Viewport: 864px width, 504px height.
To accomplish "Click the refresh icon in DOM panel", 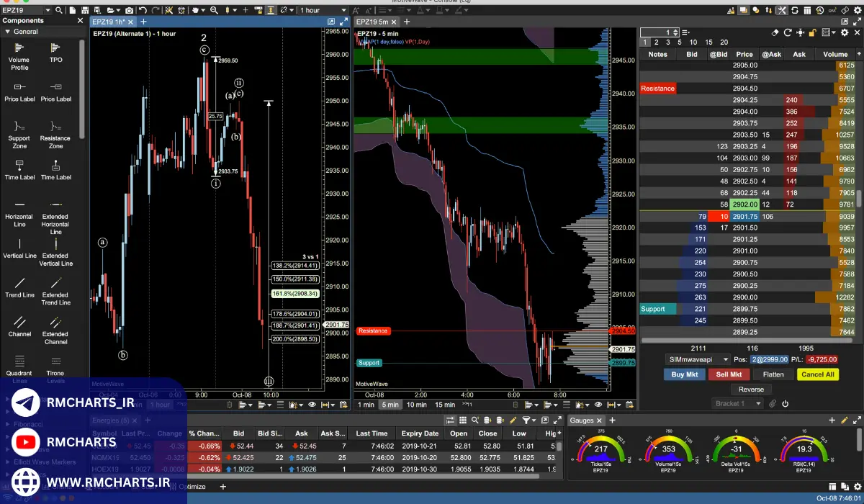I will click(788, 32).
